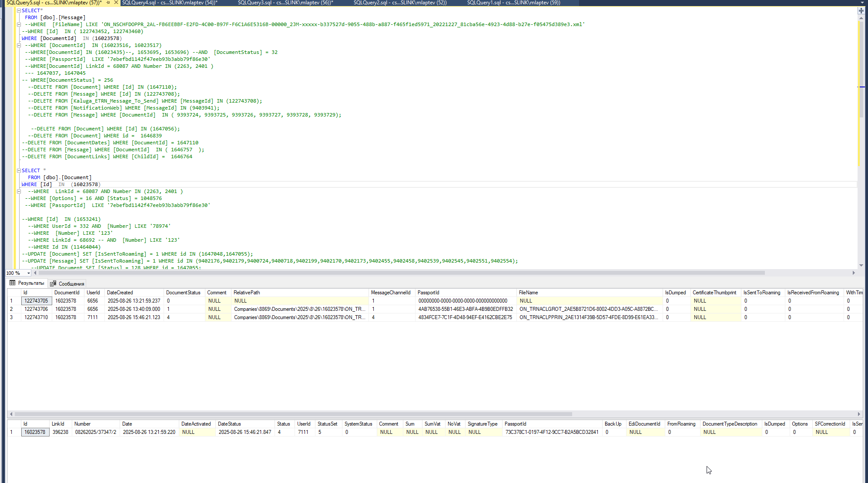The width and height of the screenshot is (868, 483).
Task: Click the Message grid horizontal scrollbar right arrow
Action: (859, 414)
